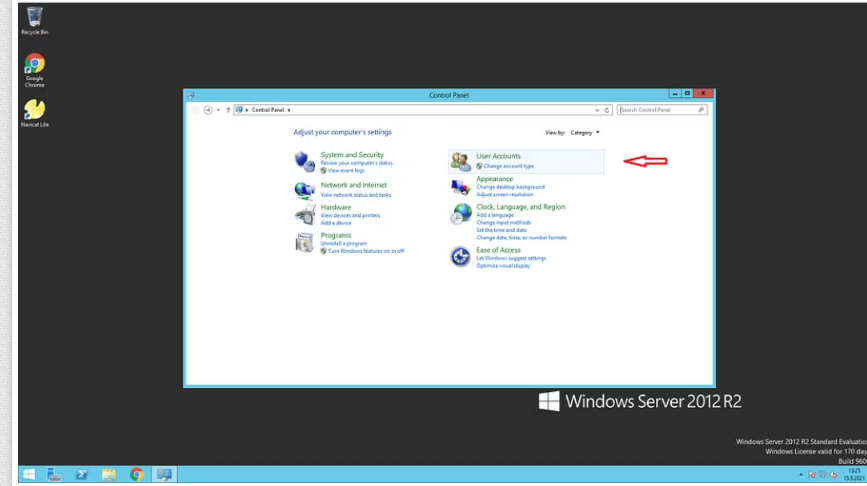Screen dimensions: 867x486
Task: Click the refresh button in address bar
Action: coord(607,110)
